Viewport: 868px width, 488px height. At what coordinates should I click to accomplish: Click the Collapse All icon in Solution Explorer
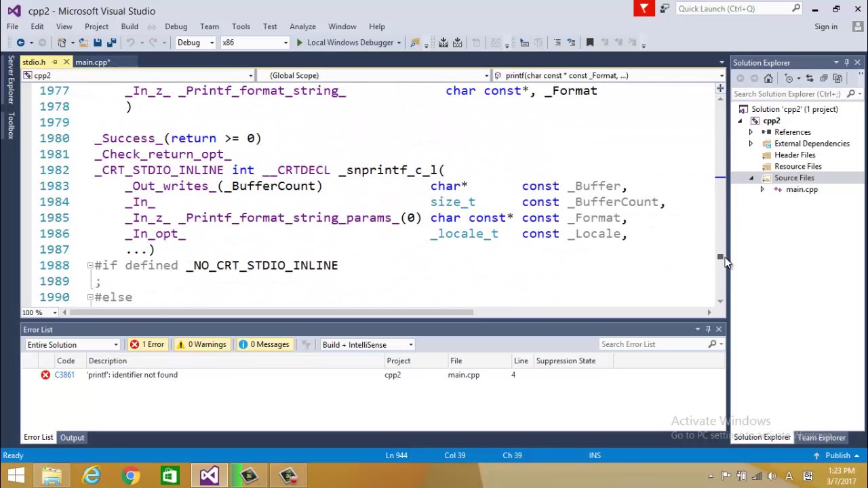click(x=824, y=79)
